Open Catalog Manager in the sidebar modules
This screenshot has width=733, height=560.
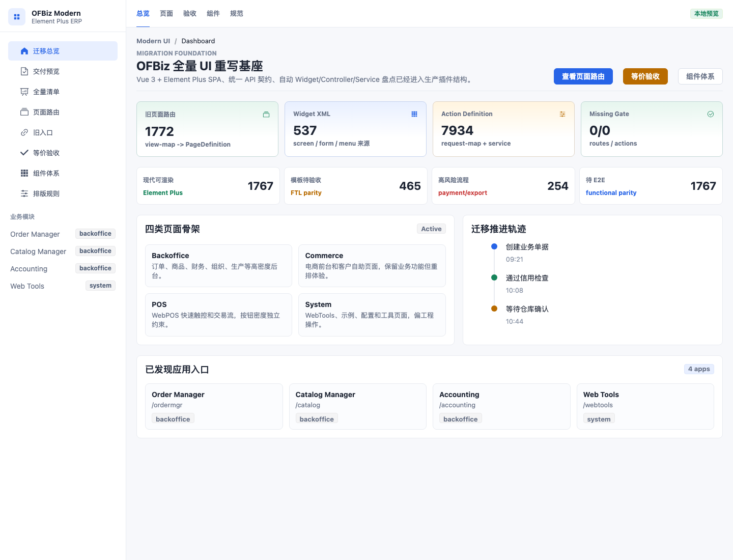pyautogui.click(x=63, y=251)
